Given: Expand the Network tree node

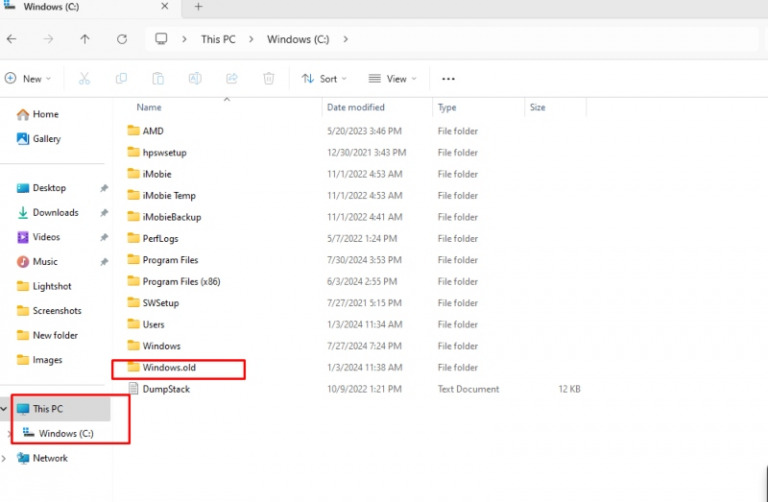Looking at the screenshot, I should [5, 458].
